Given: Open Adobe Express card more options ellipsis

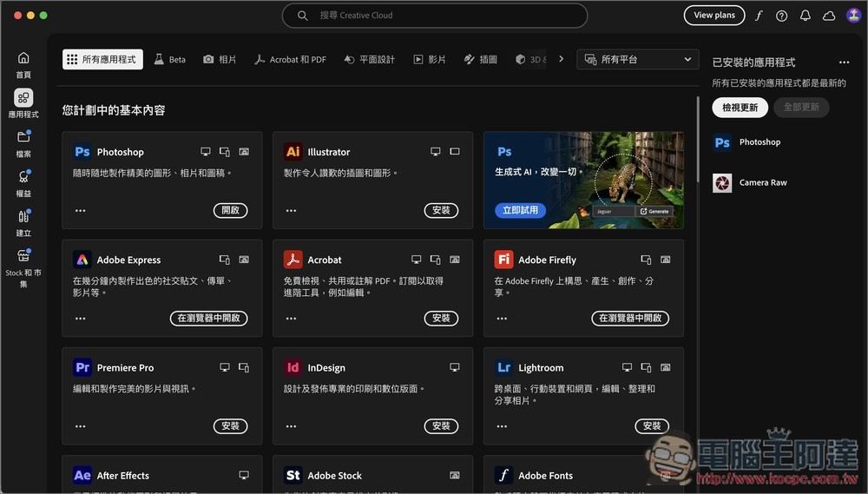Looking at the screenshot, I should [80, 319].
